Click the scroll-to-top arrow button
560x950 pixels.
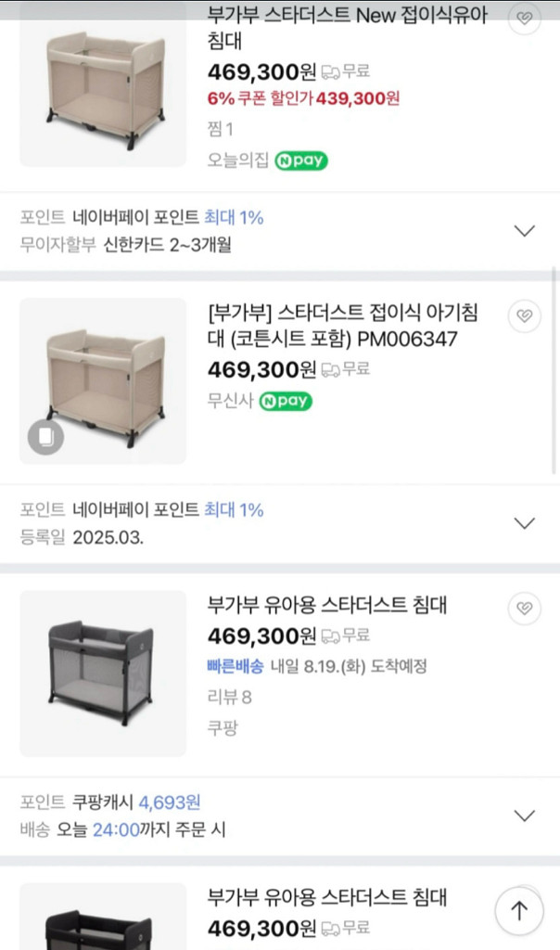coord(519,911)
